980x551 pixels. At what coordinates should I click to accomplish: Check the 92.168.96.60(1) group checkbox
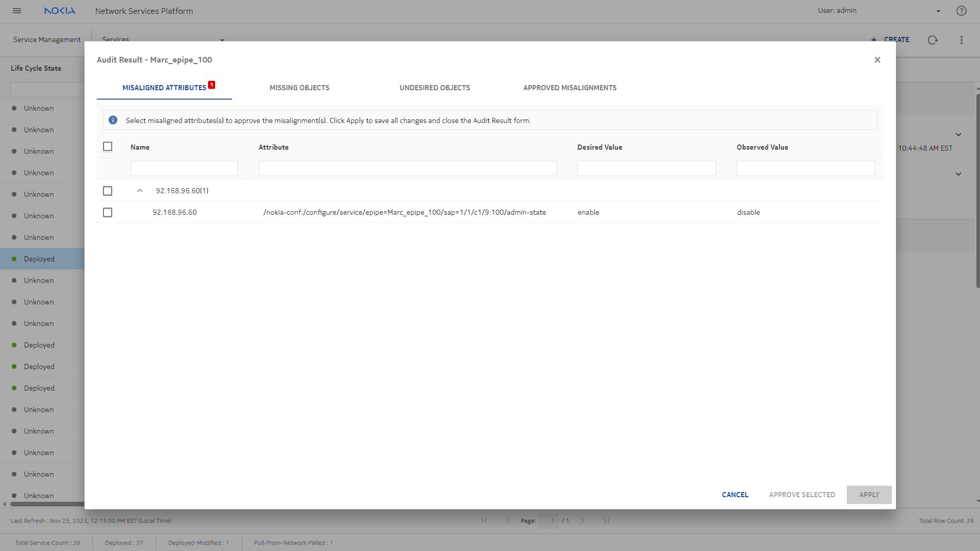pos(108,191)
